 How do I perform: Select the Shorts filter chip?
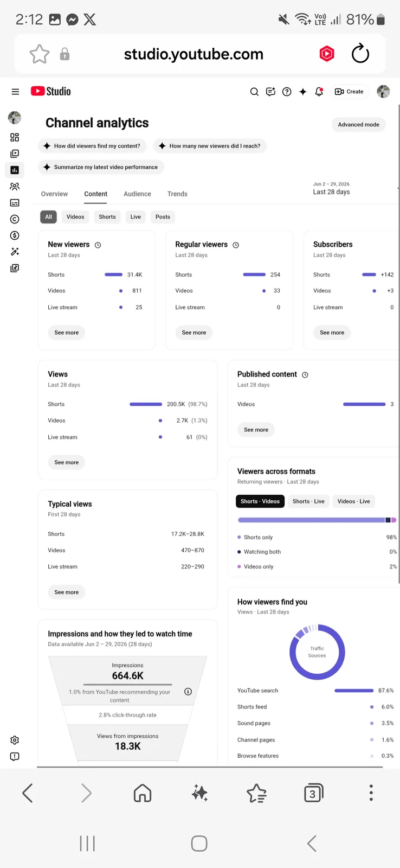tap(107, 217)
